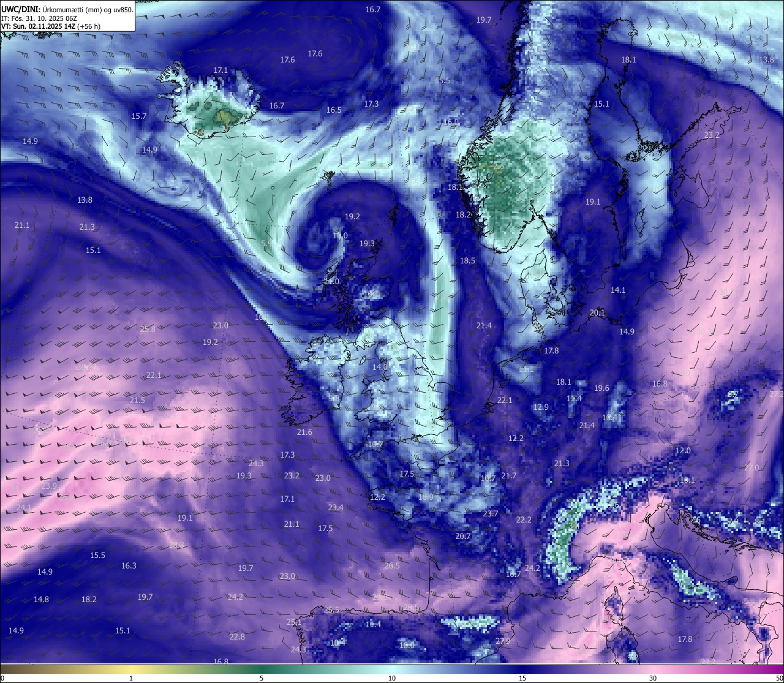Screen dimensions: 784x683
Task: Click the map value 25.1
Action: pyautogui.click(x=294, y=622)
